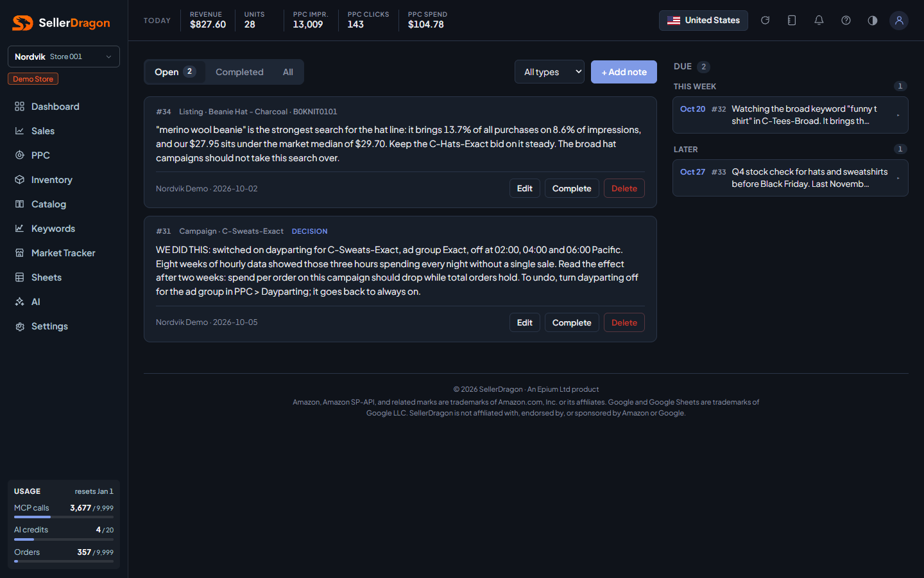Open the PPC section
924x578 pixels.
pos(64,155)
